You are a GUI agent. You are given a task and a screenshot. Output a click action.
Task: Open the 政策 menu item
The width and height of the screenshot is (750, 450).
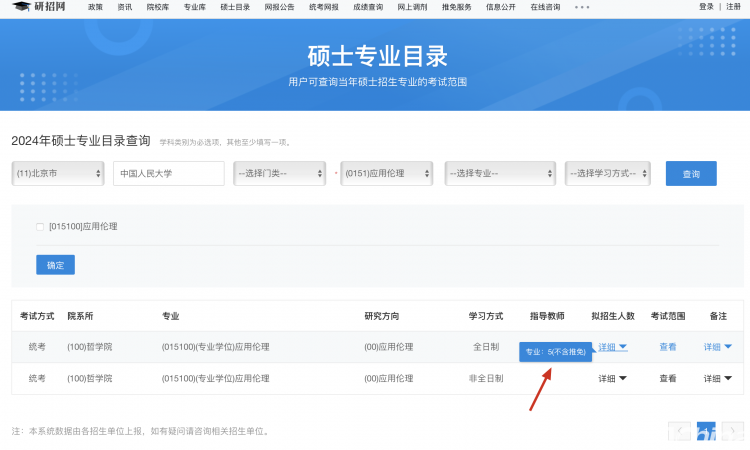pyautogui.click(x=95, y=7)
